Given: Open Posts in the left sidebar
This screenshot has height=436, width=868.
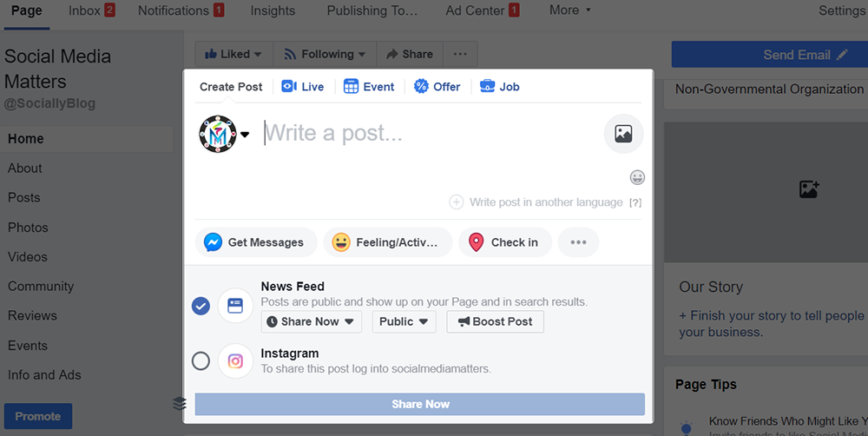Looking at the screenshot, I should tap(23, 198).
